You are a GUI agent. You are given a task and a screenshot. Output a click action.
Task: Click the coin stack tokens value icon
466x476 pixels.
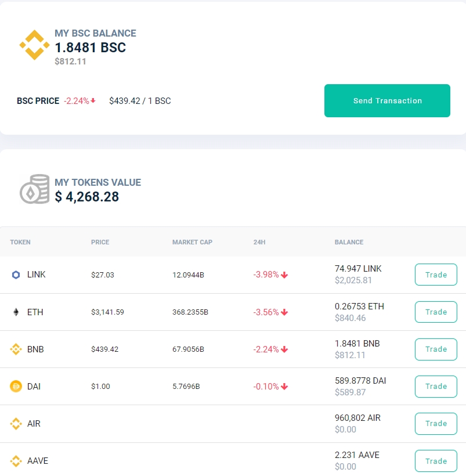(35, 189)
